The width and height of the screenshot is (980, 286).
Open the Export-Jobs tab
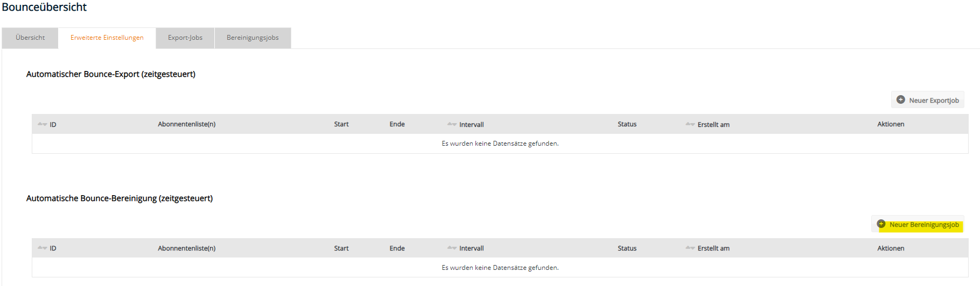[185, 38]
